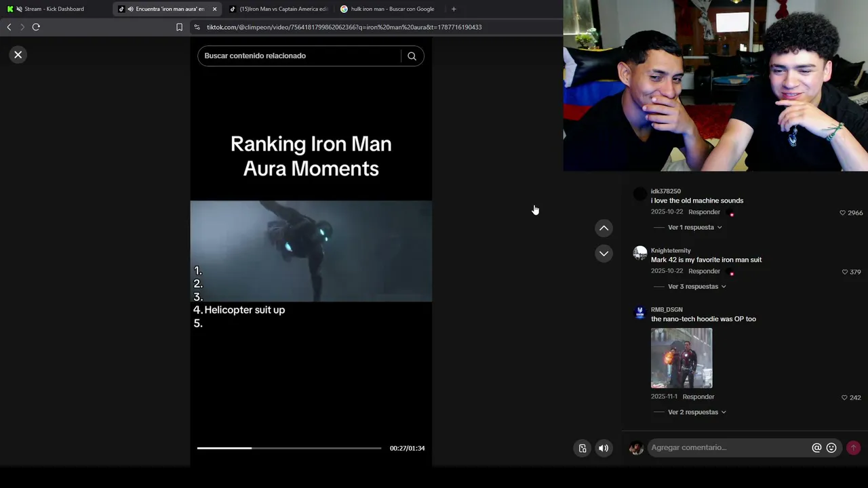The width and height of the screenshot is (868, 488).
Task: Close the TikTok video viewer
Action: (x=18, y=55)
